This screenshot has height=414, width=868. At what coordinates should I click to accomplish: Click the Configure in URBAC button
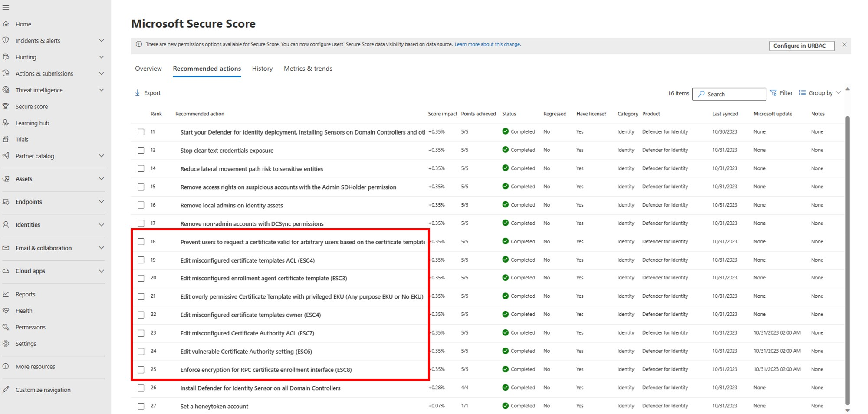[802, 46]
